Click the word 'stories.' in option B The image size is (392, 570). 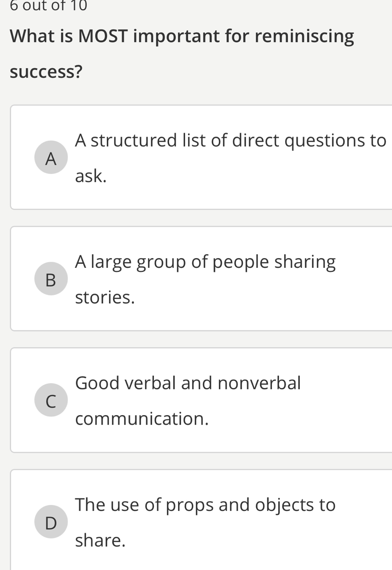coord(105,298)
